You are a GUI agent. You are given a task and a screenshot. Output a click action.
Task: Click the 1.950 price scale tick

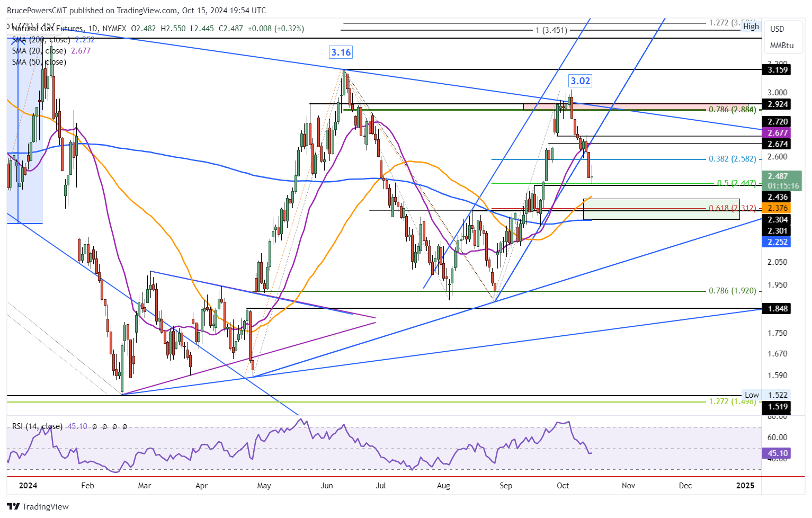tap(777, 284)
